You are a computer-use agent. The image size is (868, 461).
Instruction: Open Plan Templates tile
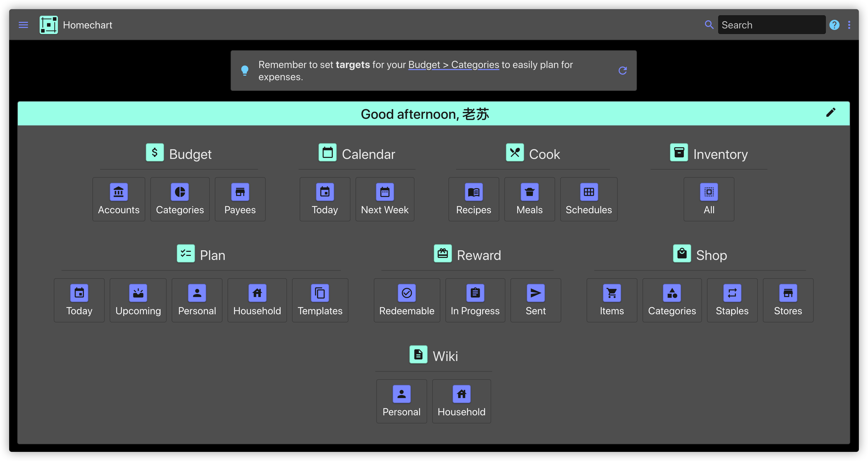(320, 300)
